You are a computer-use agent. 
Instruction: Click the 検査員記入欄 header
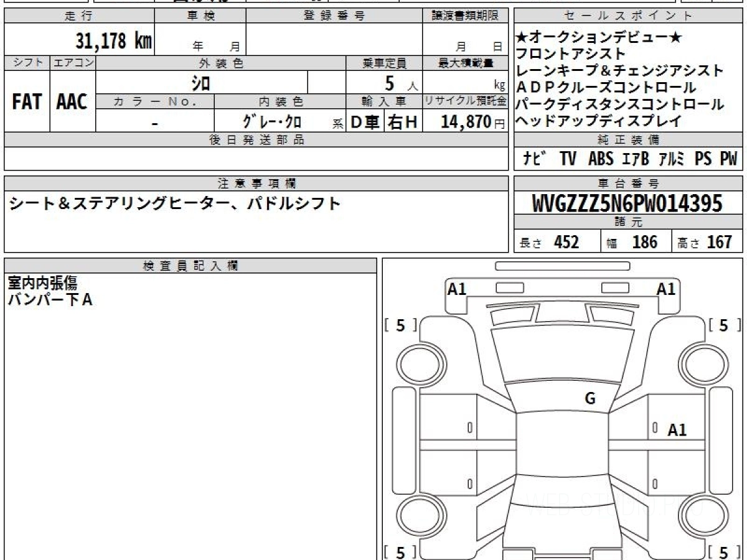190,266
